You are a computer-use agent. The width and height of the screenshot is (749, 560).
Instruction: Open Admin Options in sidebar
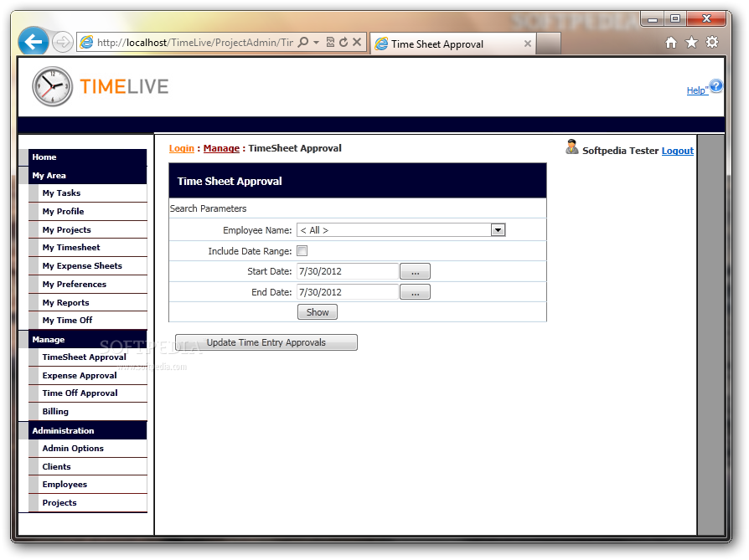coord(87,449)
